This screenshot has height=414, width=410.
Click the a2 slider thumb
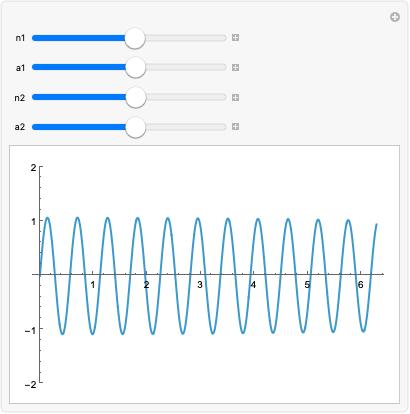point(136,127)
